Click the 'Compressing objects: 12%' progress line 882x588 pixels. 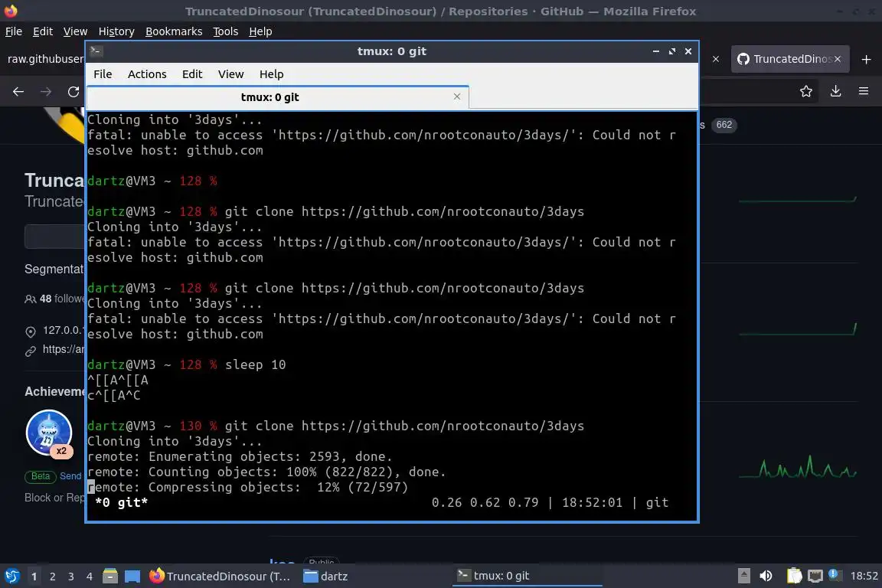pyautogui.click(x=248, y=487)
